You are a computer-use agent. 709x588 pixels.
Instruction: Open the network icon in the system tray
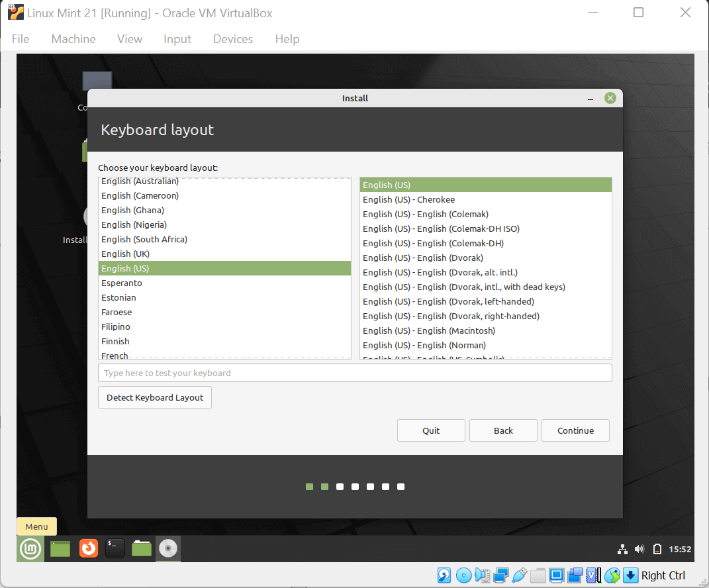pyautogui.click(x=622, y=548)
